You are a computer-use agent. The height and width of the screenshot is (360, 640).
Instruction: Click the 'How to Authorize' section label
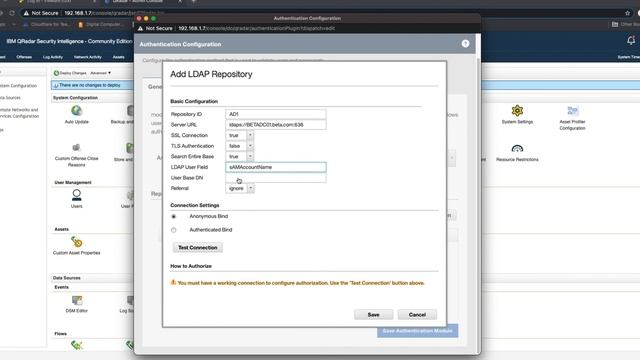pyautogui.click(x=191, y=266)
